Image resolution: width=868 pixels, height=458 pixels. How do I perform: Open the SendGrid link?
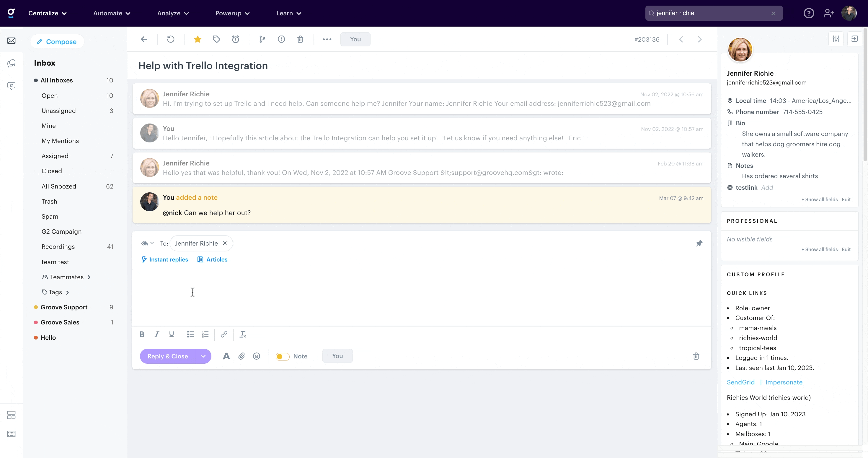pyautogui.click(x=741, y=382)
